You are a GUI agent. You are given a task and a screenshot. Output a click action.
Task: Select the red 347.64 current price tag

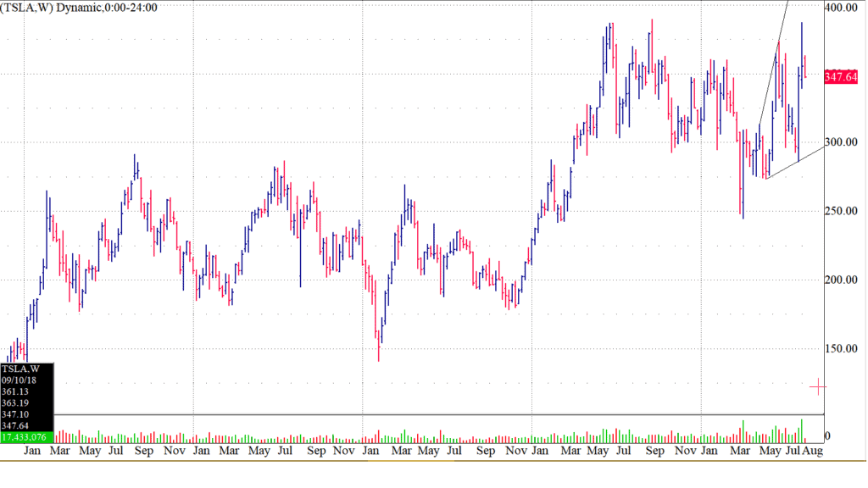point(841,77)
